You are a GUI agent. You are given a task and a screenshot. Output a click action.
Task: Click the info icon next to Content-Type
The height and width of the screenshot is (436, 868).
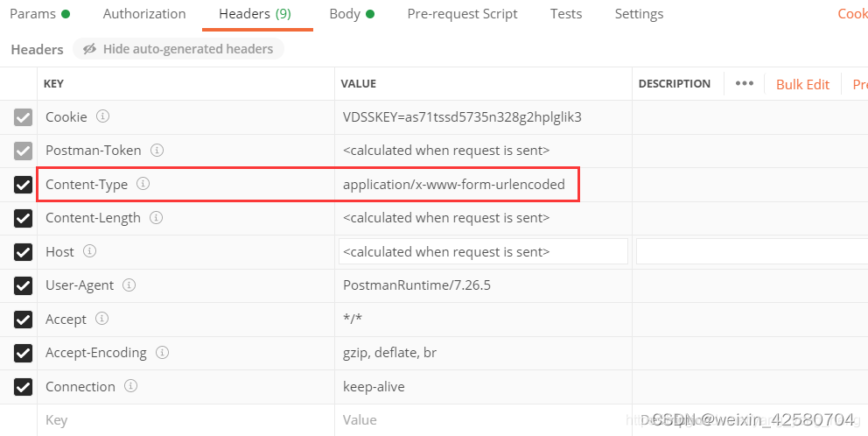click(x=143, y=183)
